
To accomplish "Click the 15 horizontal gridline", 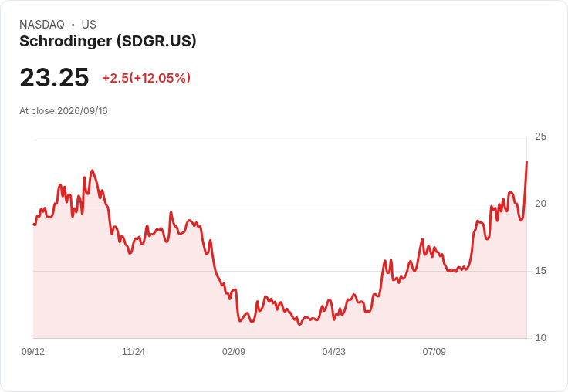I will tap(280, 271).
